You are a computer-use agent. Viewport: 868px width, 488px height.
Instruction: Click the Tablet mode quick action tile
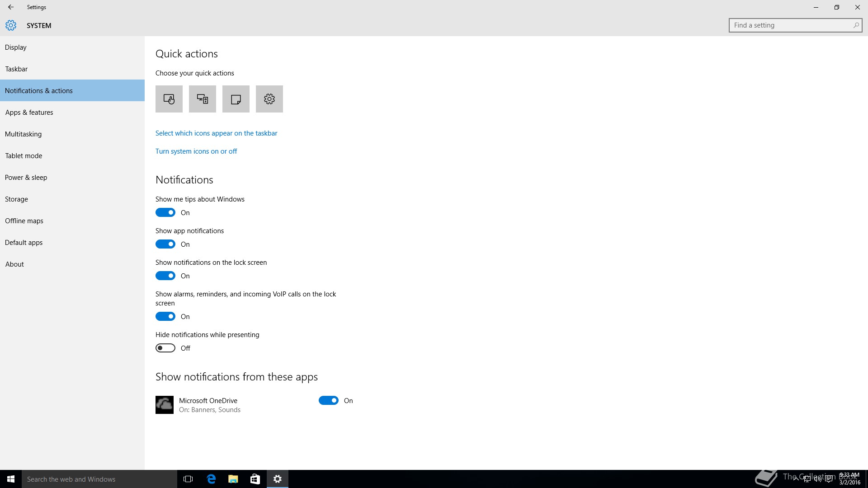pos(169,99)
